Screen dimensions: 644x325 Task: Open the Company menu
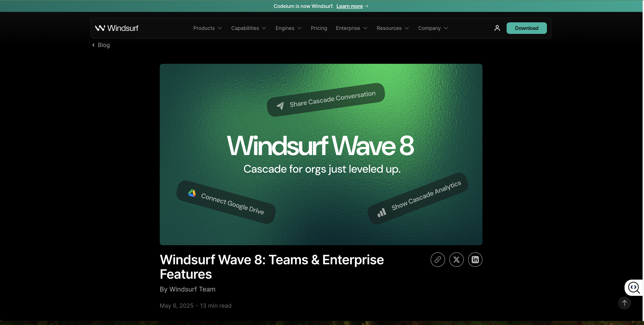pos(433,28)
